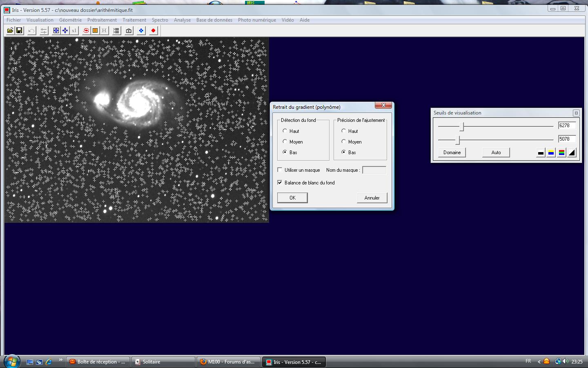This screenshot has height=368, width=588.
Task: Open the settings sliders toolbar icon
Action: point(44,31)
